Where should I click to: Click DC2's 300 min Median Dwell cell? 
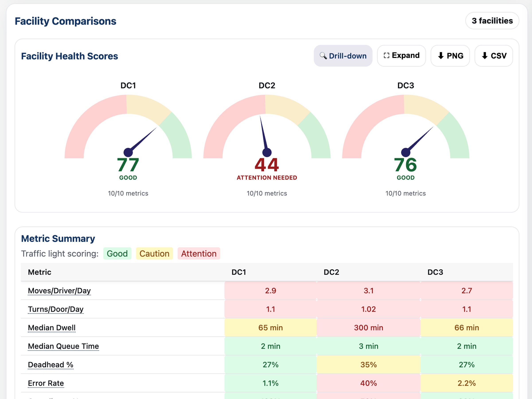pos(368,328)
